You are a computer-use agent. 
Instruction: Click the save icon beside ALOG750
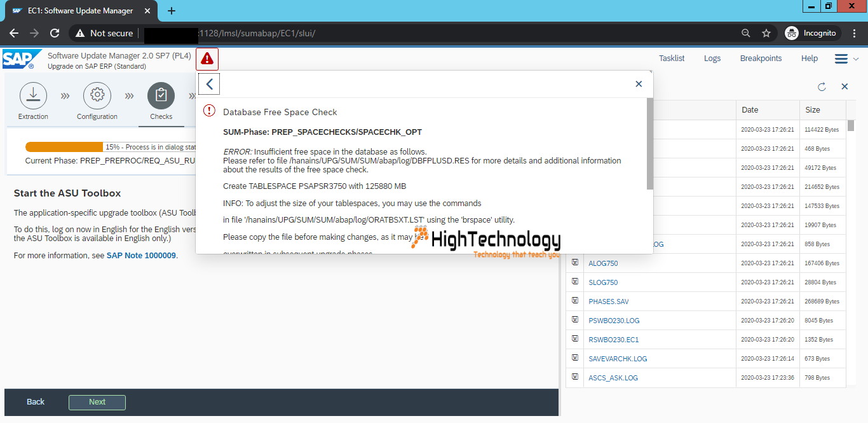tap(575, 262)
